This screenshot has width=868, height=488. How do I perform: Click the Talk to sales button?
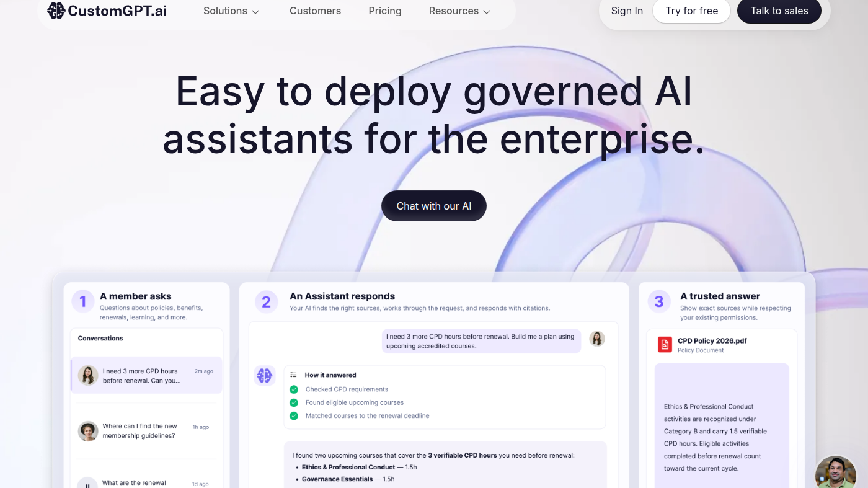(779, 11)
